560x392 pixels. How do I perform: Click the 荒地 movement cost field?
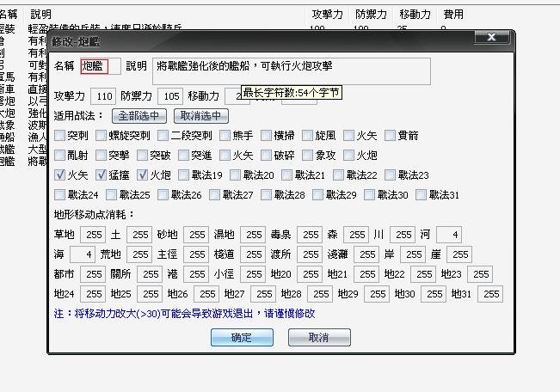coord(139,254)
